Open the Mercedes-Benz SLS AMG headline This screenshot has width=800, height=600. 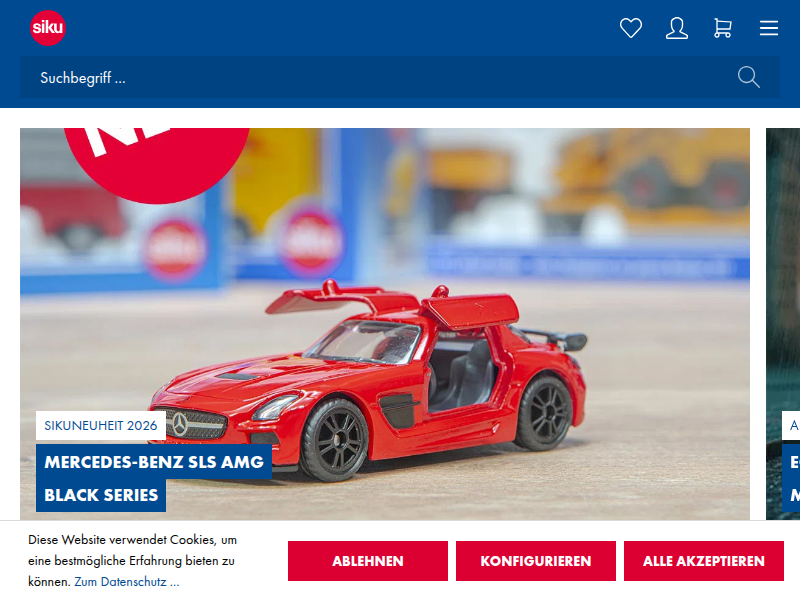pos(154,462)
